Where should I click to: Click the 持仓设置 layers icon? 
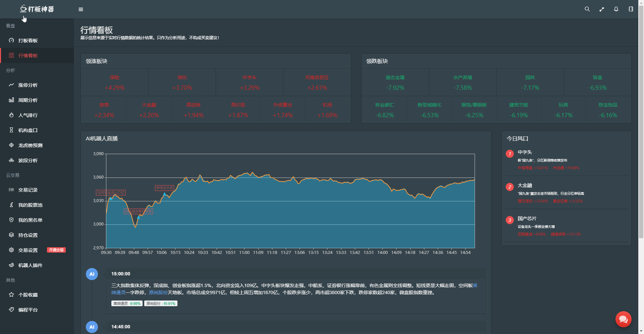(11, 235)
